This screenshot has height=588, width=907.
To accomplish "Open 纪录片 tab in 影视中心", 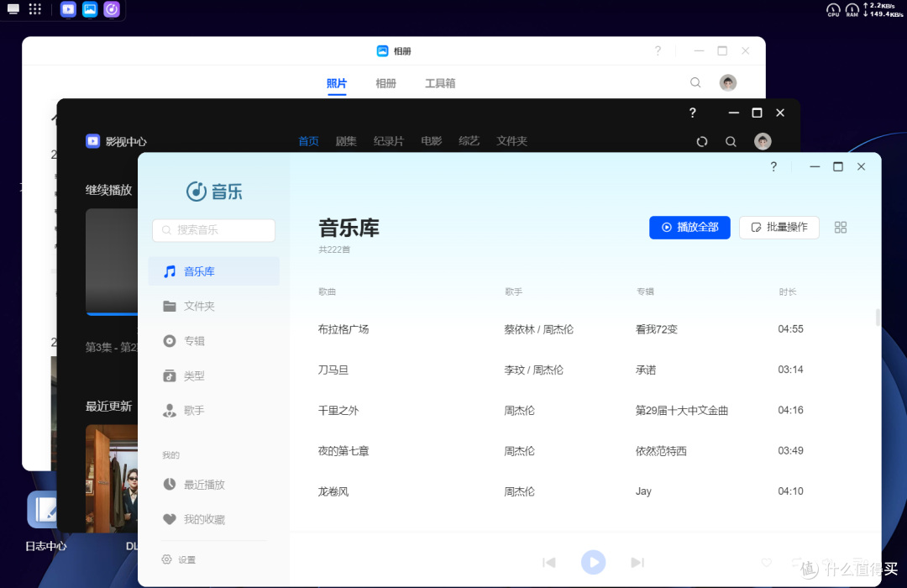I will (x=389, y=141).
